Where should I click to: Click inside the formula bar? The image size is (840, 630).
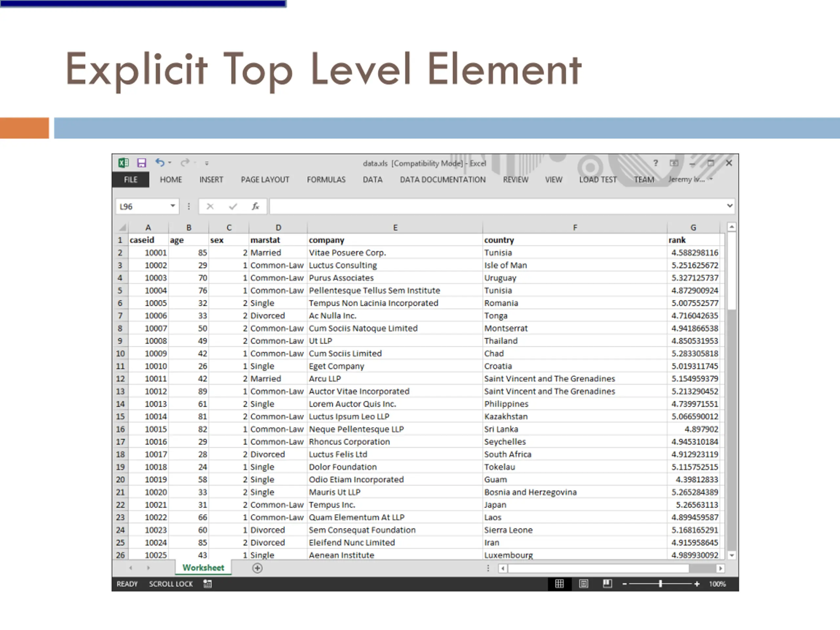point(497,206)
